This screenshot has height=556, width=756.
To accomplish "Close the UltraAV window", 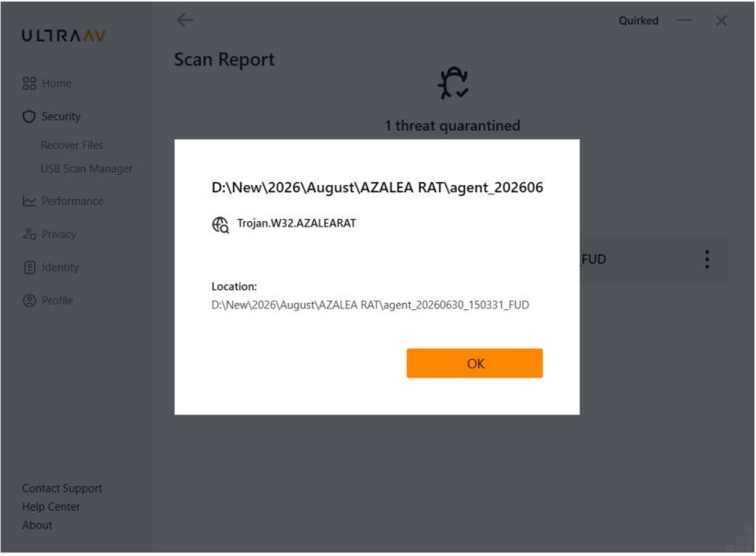I will point(721,21).
